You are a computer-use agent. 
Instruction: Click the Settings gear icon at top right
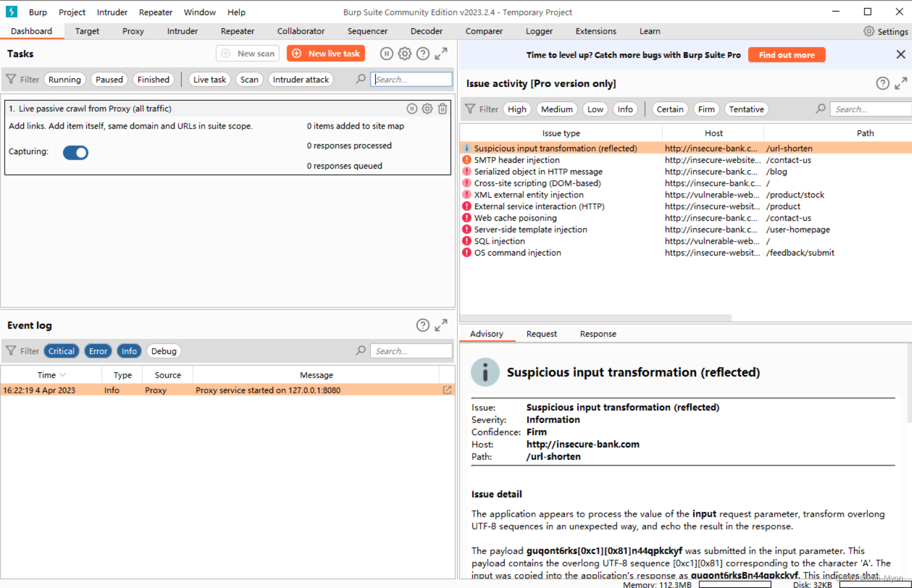click(x=869, y=31)
